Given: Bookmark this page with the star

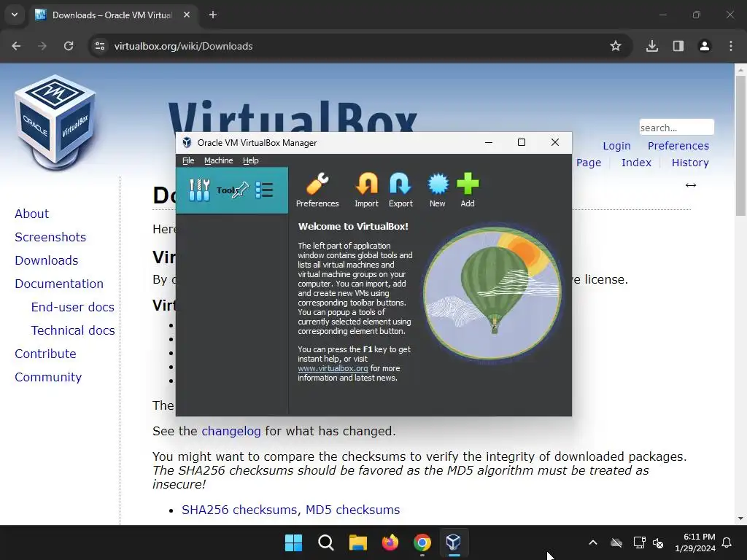Looking at the screenshot, I should 616,46.
